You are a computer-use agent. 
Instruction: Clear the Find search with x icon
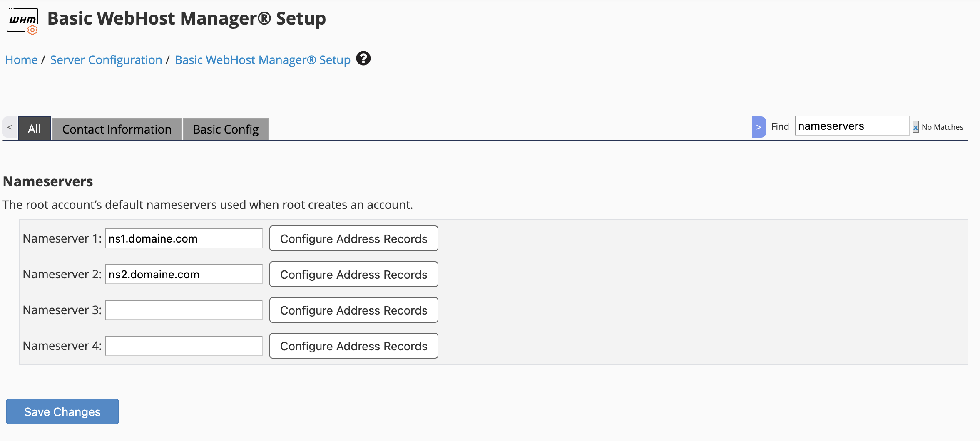(915, 127)
